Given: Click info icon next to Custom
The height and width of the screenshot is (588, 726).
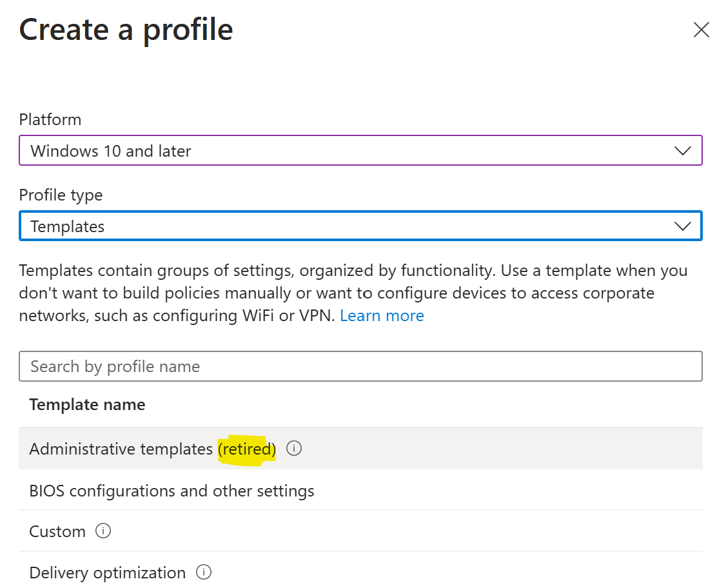Looking at the screenshot, I should 103,531.
